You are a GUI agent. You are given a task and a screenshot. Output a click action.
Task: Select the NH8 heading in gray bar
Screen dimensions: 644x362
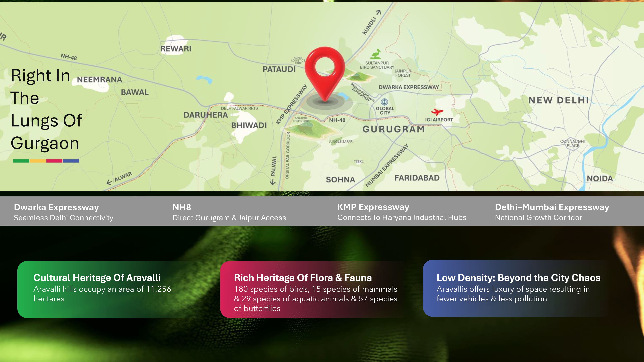182,207
